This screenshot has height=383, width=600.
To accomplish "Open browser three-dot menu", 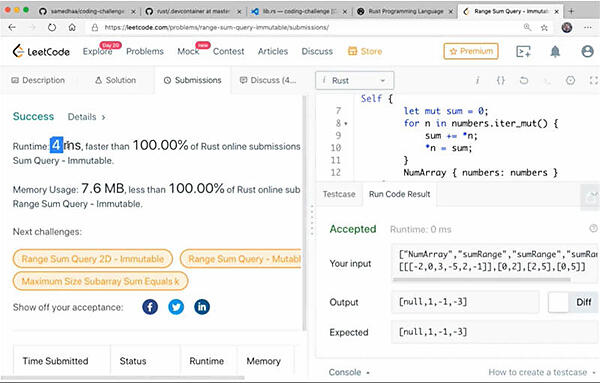I will coord(588,28).
